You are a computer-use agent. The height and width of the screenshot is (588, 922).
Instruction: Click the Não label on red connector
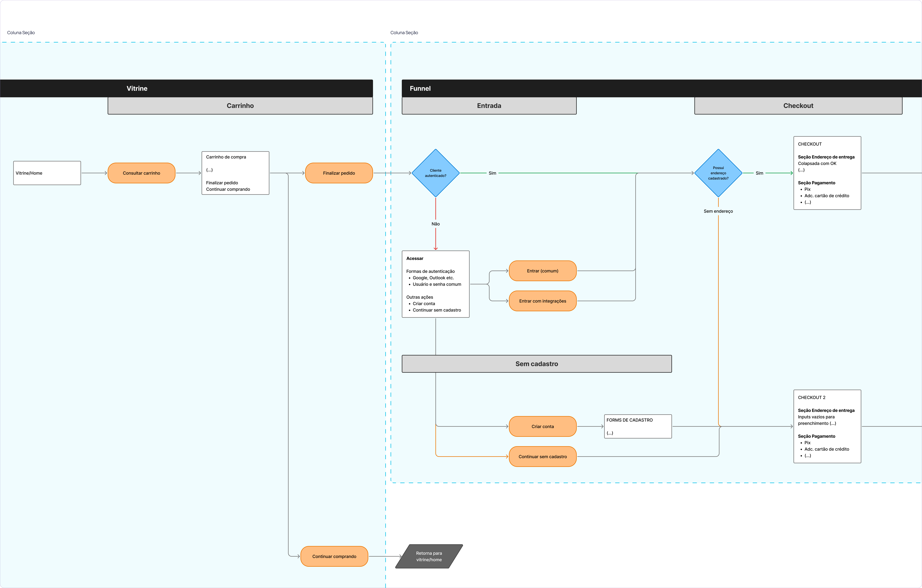pyautogui.click(x=436, y=224)
